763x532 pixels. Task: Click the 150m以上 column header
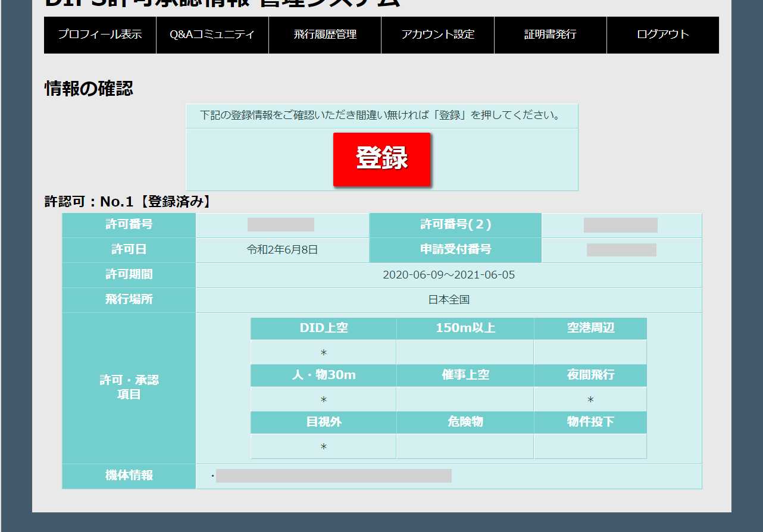coord(465,328)
